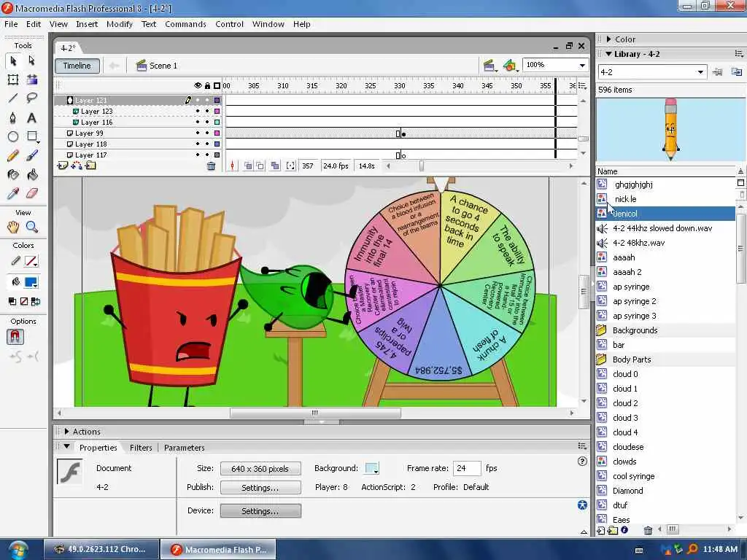This screenshot has height=560, width=747.
Task: Expand the Actions panel
Action: 66,432
